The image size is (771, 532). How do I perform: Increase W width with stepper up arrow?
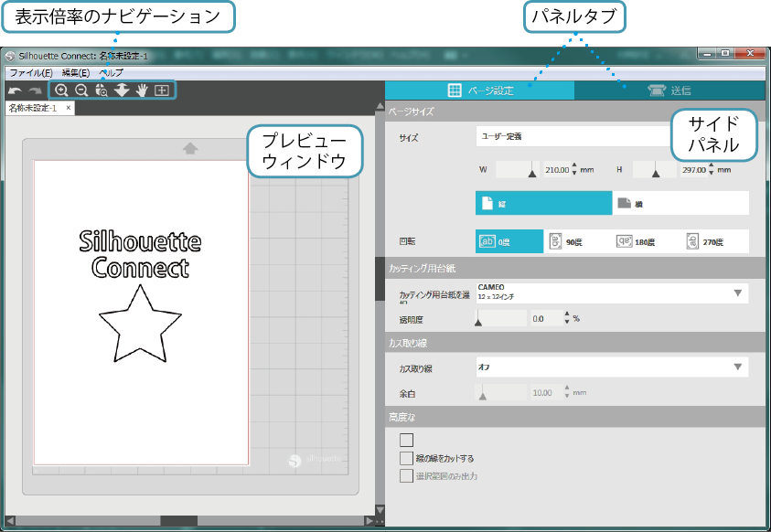tap(574, 166)
